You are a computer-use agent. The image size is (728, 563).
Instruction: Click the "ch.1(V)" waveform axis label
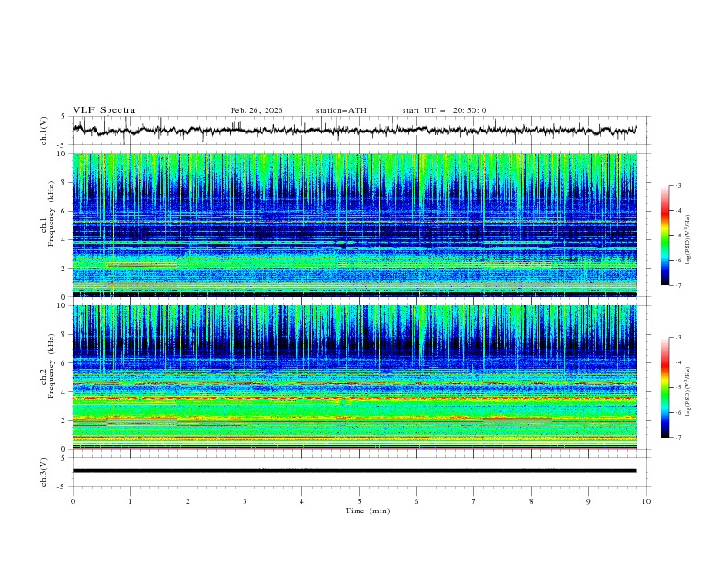point(44,131)
